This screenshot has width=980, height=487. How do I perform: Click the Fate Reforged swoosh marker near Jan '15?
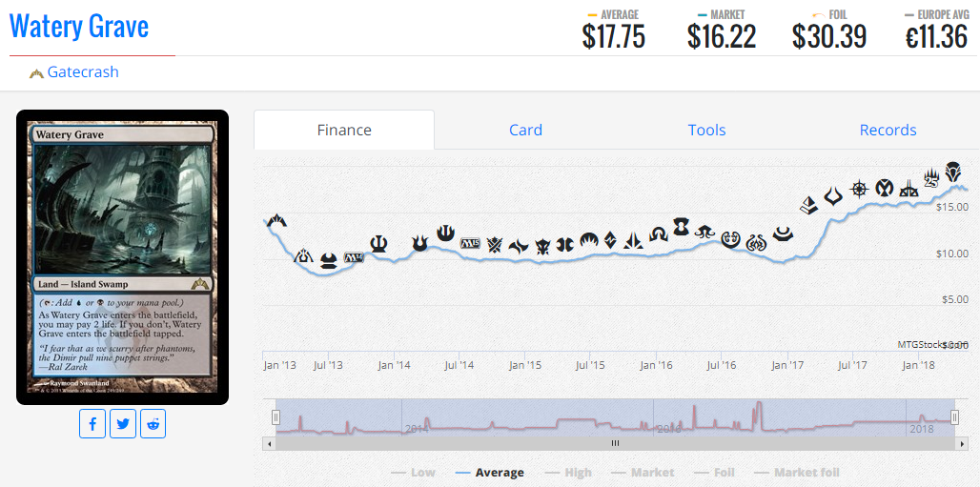click(x=519, y=246)
